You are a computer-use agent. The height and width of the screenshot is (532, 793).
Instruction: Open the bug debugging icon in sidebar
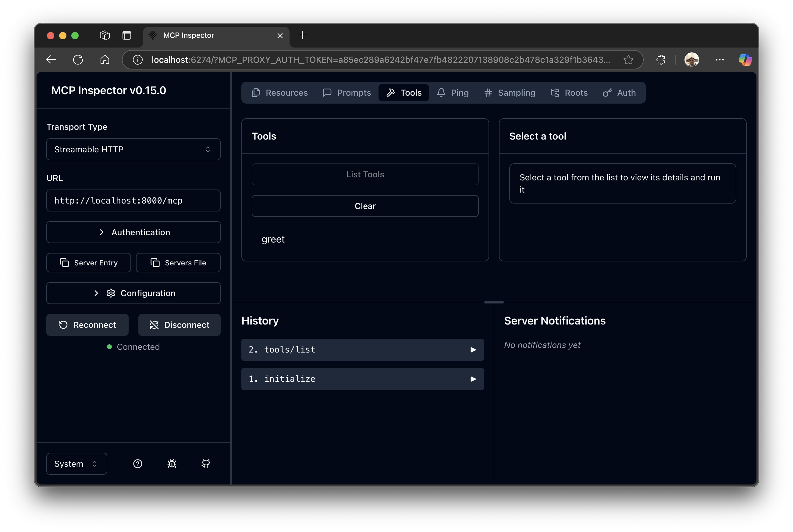click(172, 464)
